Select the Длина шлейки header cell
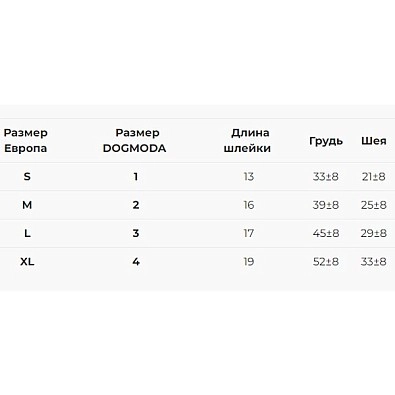The image size is (395, 395). (247, 140)
